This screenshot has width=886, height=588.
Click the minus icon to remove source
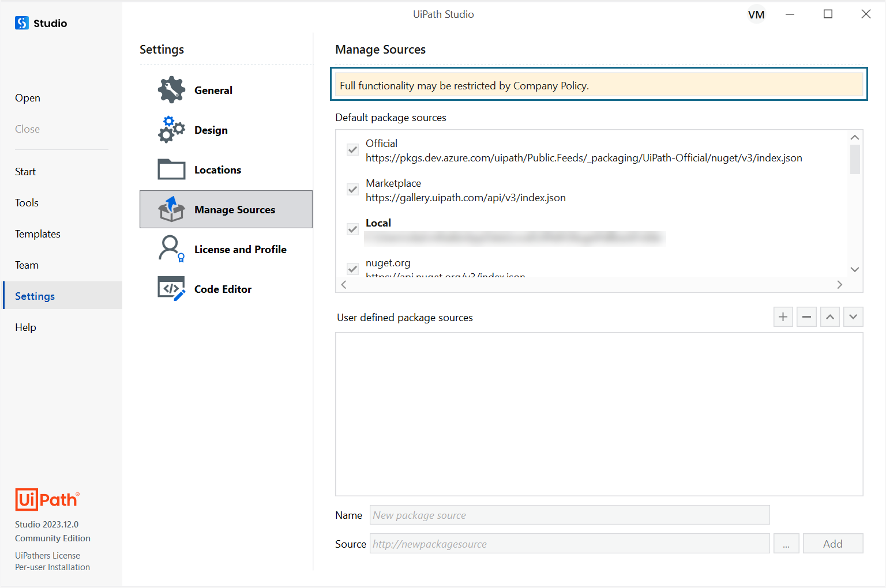(806, 317)
